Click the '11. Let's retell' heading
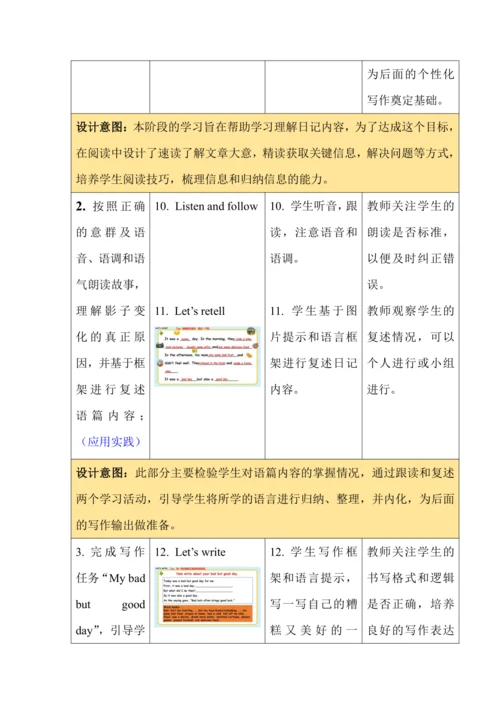Image resolution: width=500 pixels, height=707 pixels. [x=190, y=311]
